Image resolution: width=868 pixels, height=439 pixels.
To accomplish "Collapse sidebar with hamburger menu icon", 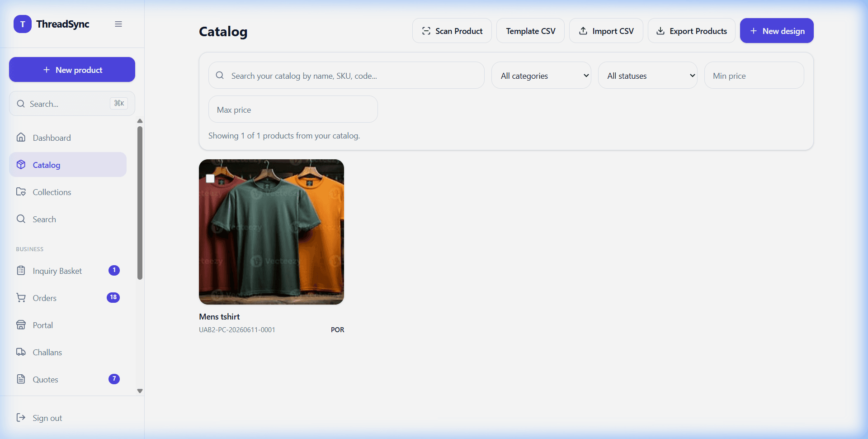I will pyautogui.click(x=118, y=24).
